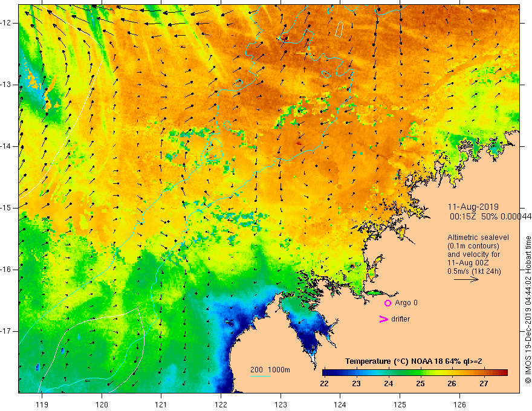Click longitude axis label 119
Image resolution: width=532 pixels, height=411 pixels.
click(42, 404)
